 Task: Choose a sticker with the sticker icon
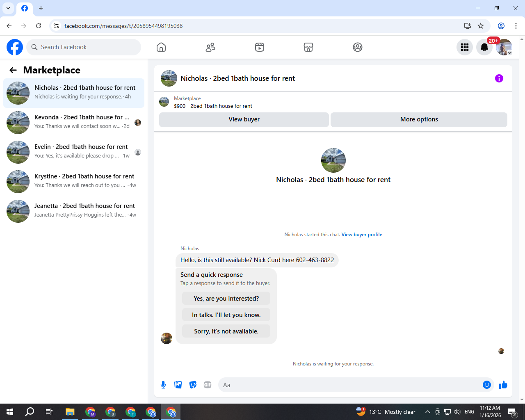(193, 385)
